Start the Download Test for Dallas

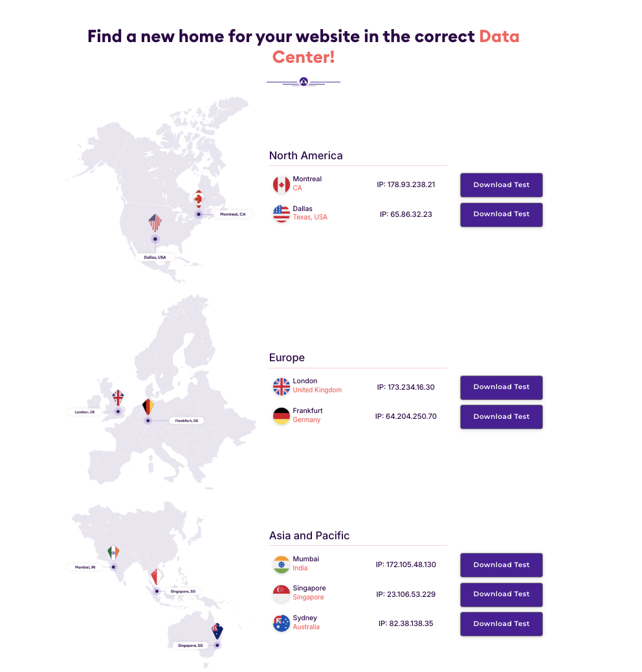(x=502, y=214)
